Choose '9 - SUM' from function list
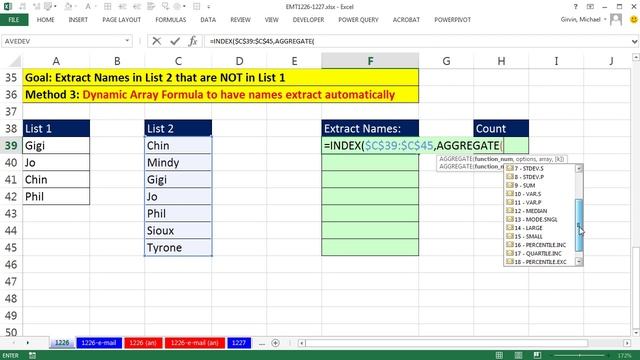Viewport: 640px width, 360px height. click(x=539, y=185)
